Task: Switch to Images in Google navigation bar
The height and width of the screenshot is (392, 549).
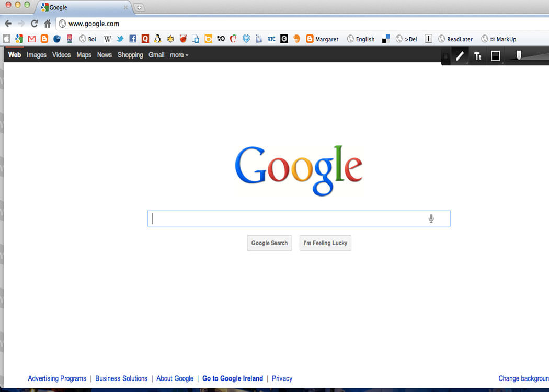Action: pos(37,55)
